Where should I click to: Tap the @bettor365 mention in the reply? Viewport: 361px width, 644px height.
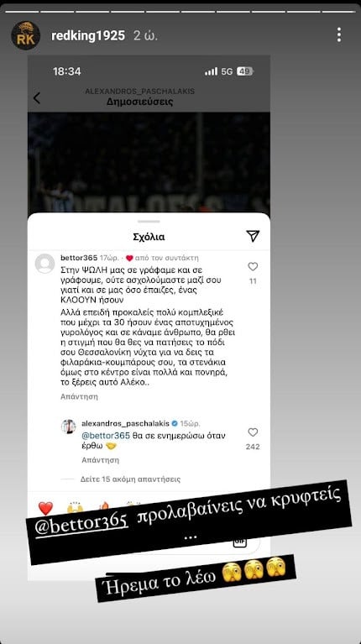(x=106, y=436)
